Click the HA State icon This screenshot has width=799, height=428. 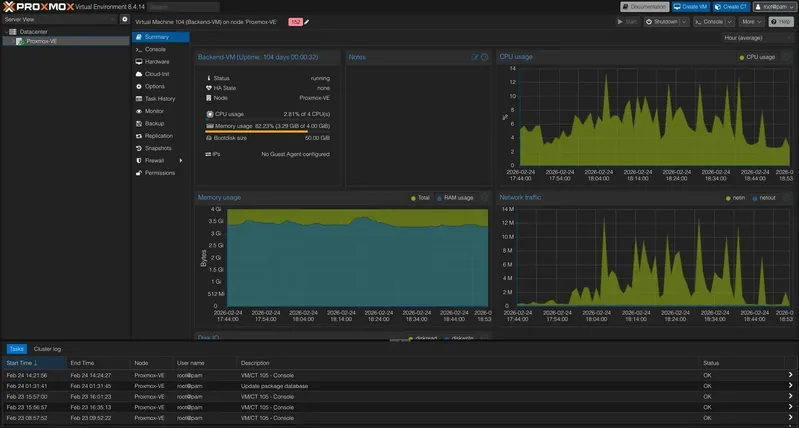[209, 88]
